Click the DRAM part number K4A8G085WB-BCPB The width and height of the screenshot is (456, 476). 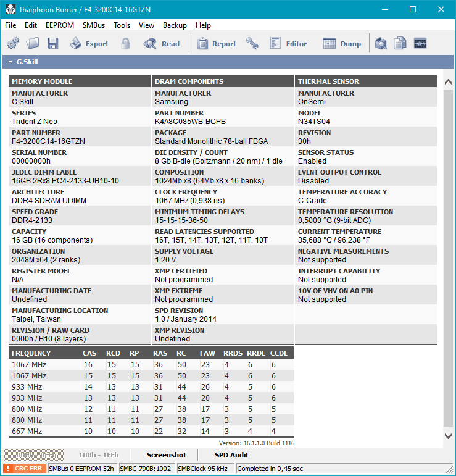(x=190, y=122)
